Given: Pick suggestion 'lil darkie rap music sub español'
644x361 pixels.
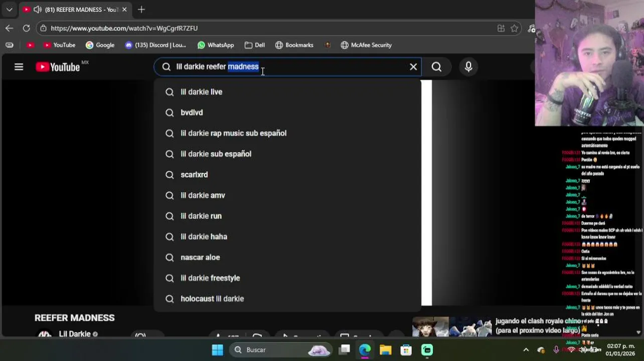Looking at the screenshot, I should pos(288,133).
